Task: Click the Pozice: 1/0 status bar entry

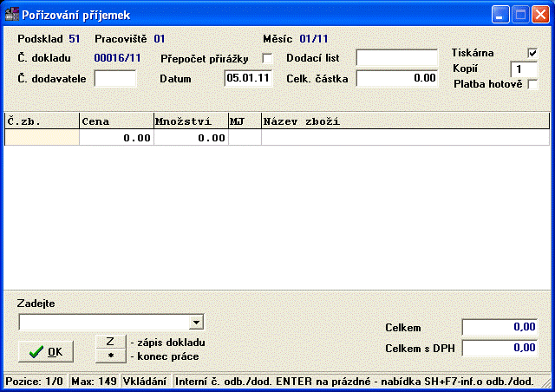Action: [x=35, y=382]
